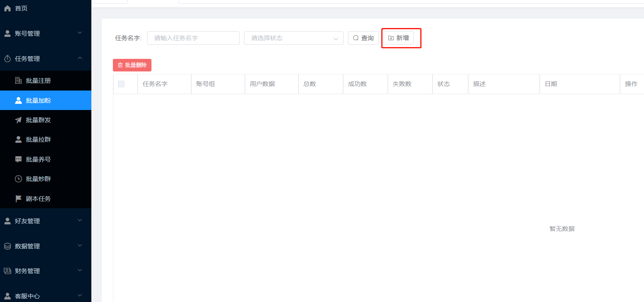The width and height of the screenshot is (644, 302).
Task: Select the 批量加粉 menu item
Action: click(39, 100)
